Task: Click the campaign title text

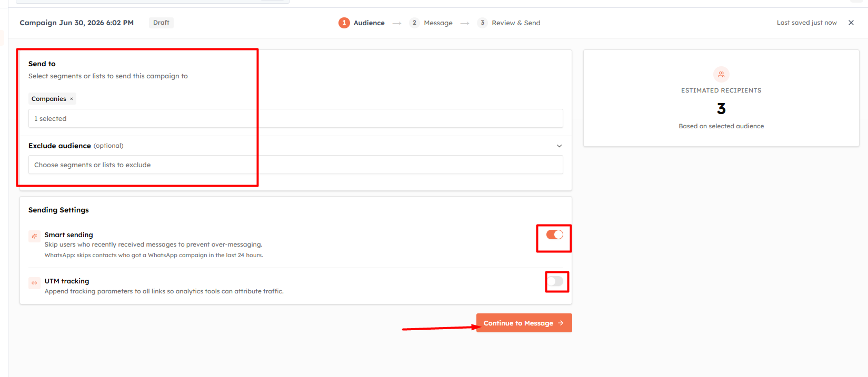Action: pyautogui.click(x=77, y=23)
